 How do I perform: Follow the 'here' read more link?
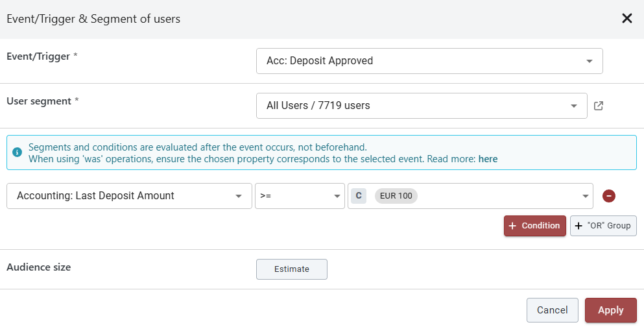[x=488, y=158]
